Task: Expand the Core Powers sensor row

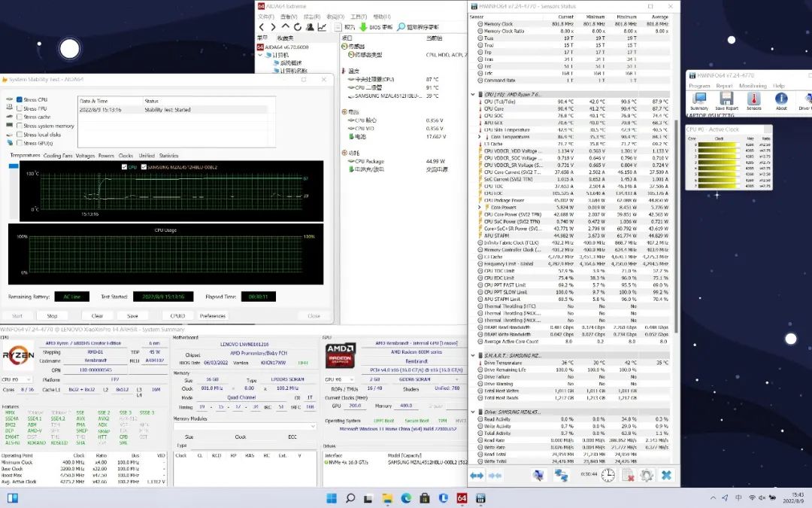Action: (x=480, y=208)
